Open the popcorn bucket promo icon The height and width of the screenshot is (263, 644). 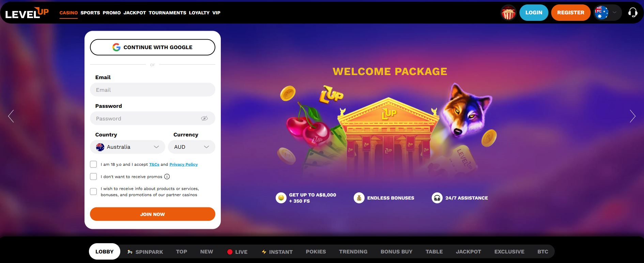tap(508, 13)
